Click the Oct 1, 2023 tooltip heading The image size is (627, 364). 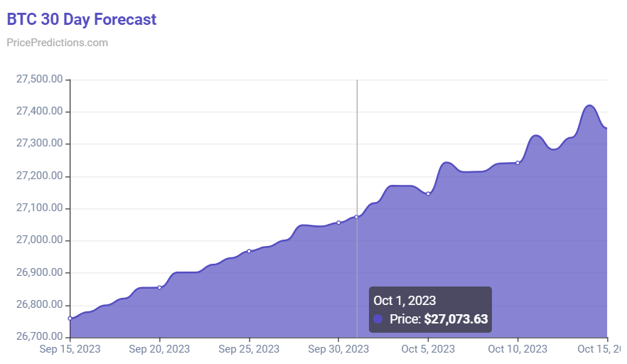(404, 301)
